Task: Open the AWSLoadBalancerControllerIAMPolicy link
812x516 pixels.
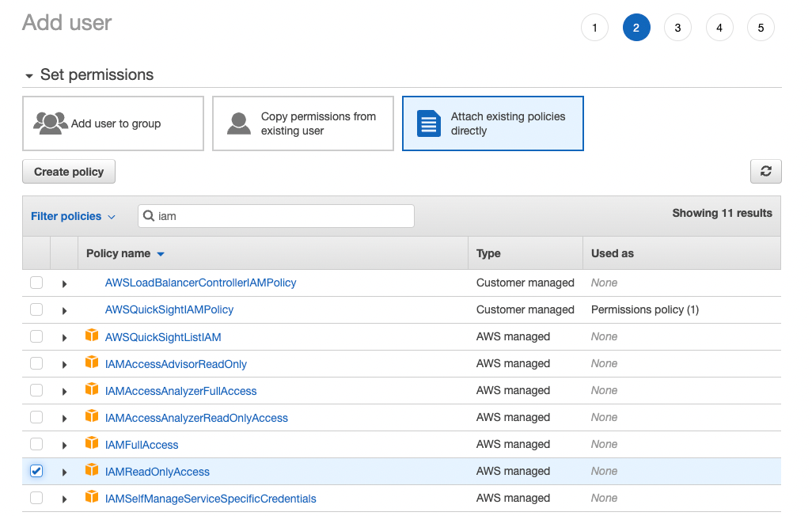Action: coord(200,283)
